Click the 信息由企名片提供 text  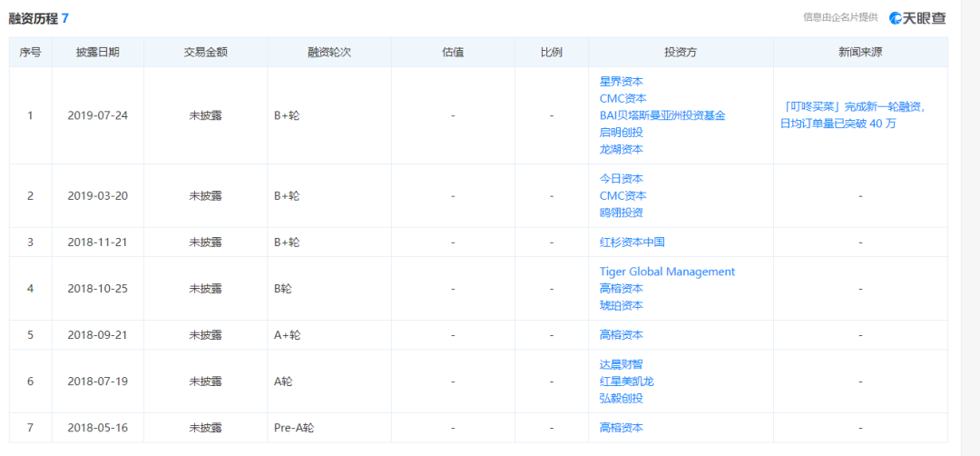[x=840, y=17]
